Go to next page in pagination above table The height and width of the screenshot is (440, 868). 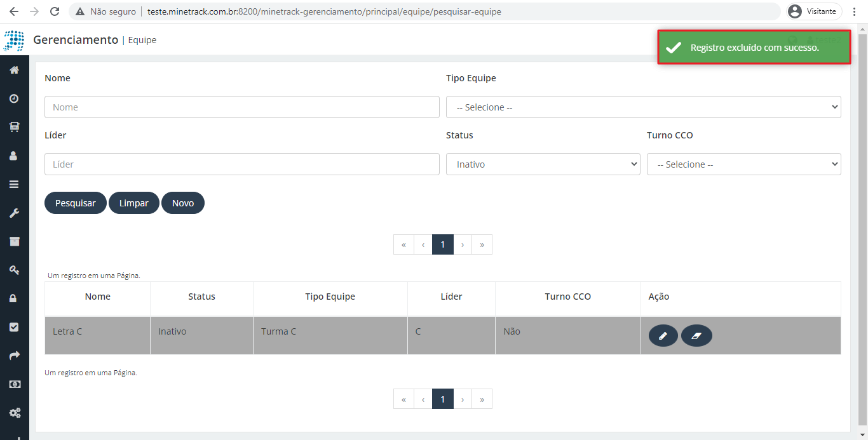[x=463, y=244]
